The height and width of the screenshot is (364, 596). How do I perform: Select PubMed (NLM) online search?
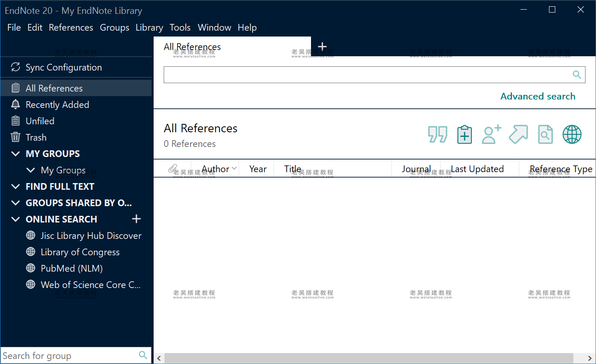click(x=71, y=268)
